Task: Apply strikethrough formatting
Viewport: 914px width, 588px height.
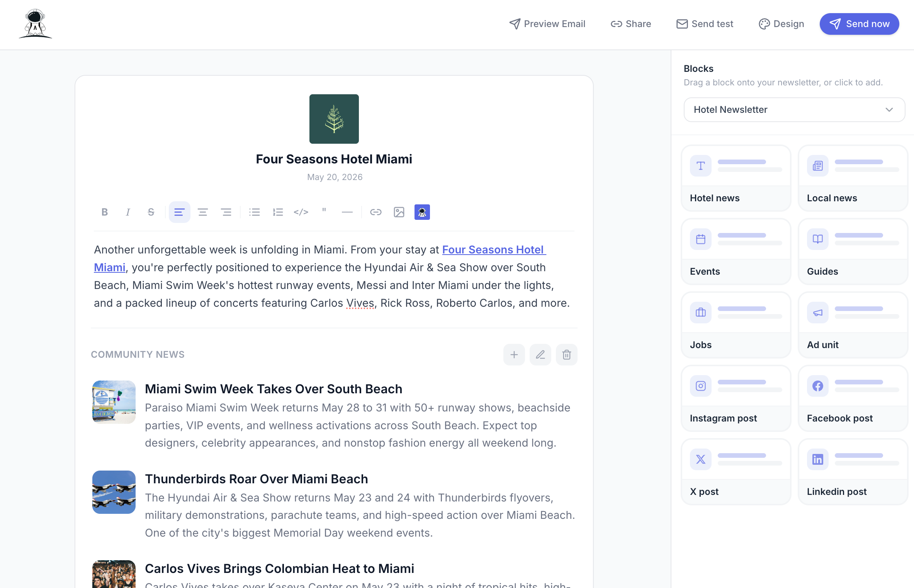Action: (151, 212)
